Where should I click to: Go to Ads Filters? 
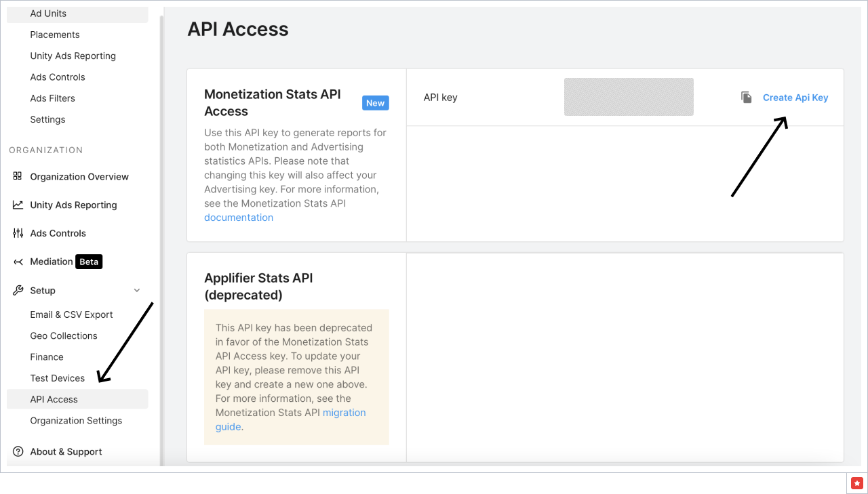pyautogui.click(x=54, y=98)
